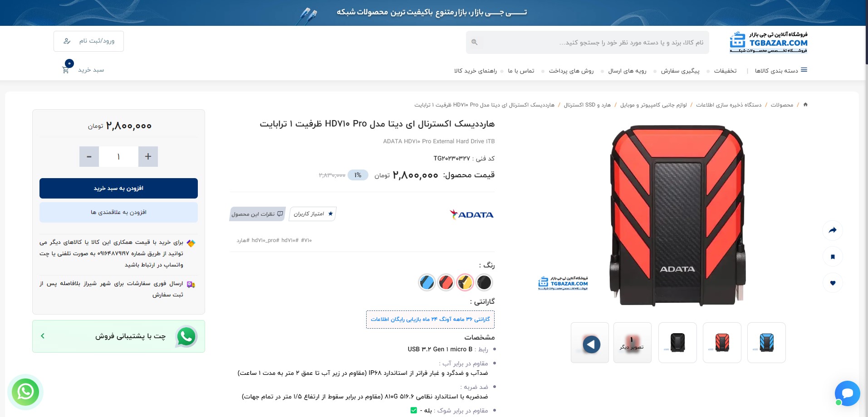Image resolution: width=868 pixels, height=417 pixels.
Task: Open the shopping cart icon
Action: click(66, 69)
